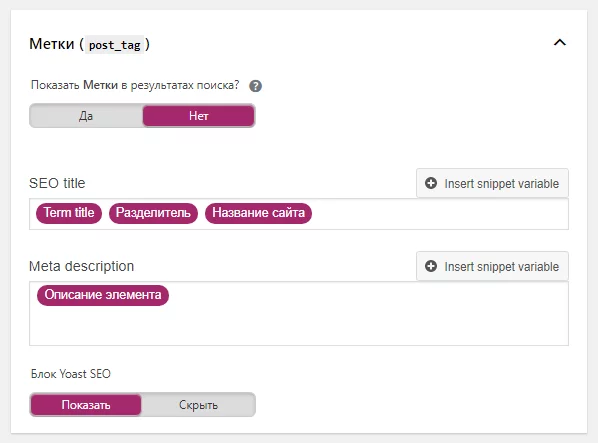Viewport: 598px width, 443px height.
Task: Click the Term title variable tag
Action: click(69, 213)
